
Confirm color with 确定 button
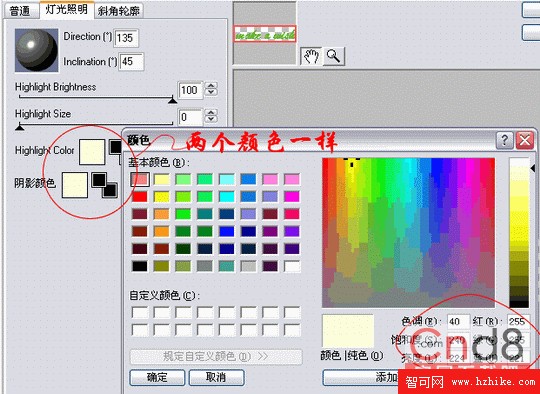[157, 377]
